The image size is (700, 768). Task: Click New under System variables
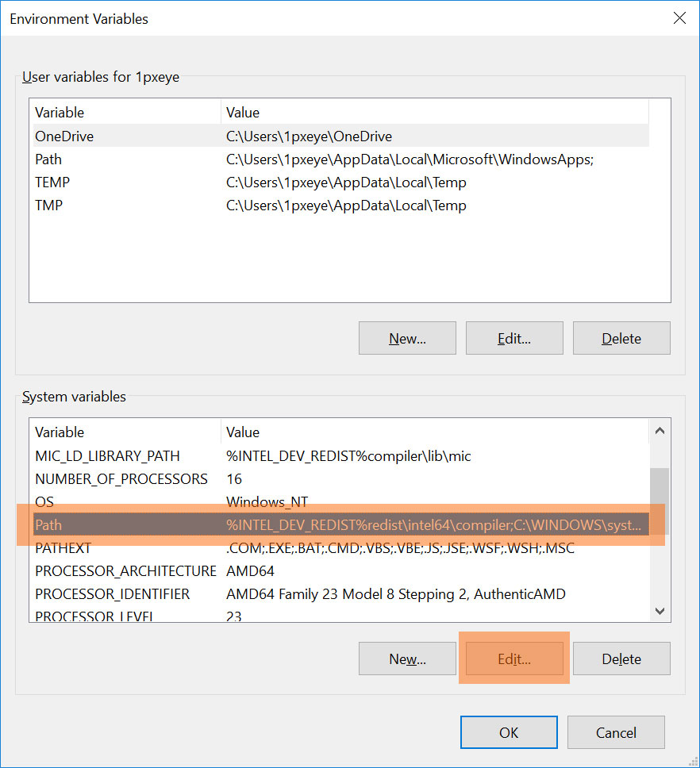pyautogui.click(x=407, y=659)
